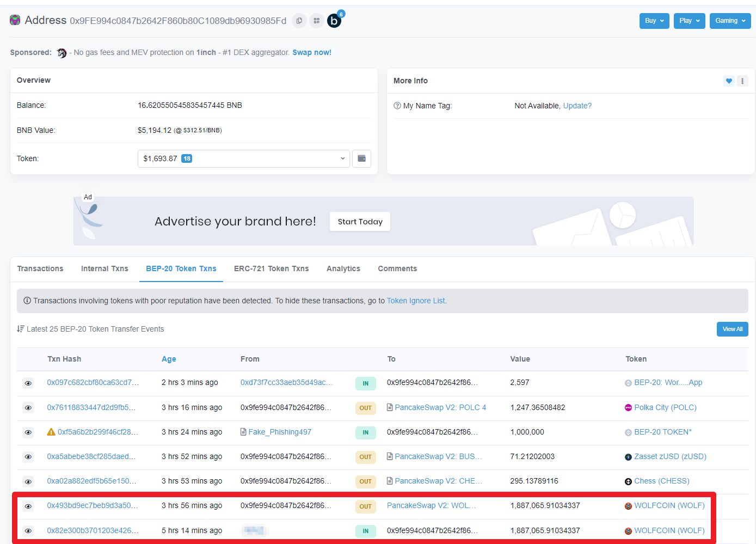Toggle eye preview for 0x82e300b3701203e426 transaction
This screenshot has width=756, height=544.
pos(28,531)
